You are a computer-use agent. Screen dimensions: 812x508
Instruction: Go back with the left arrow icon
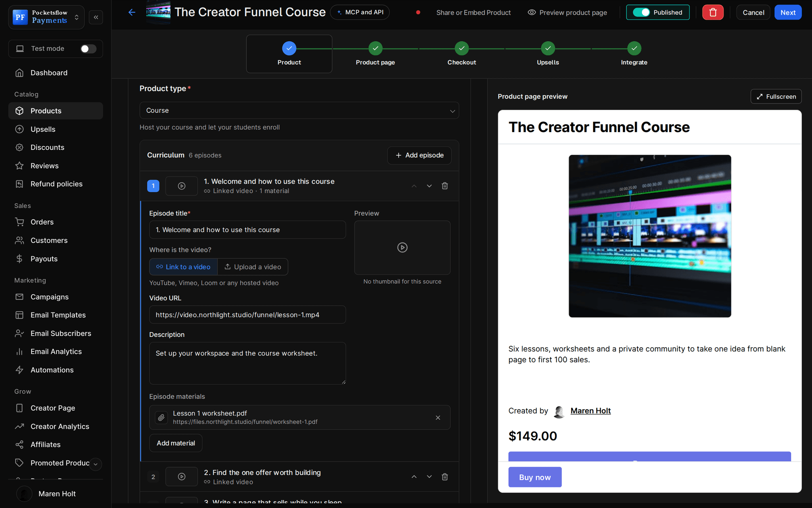(132, 12)
